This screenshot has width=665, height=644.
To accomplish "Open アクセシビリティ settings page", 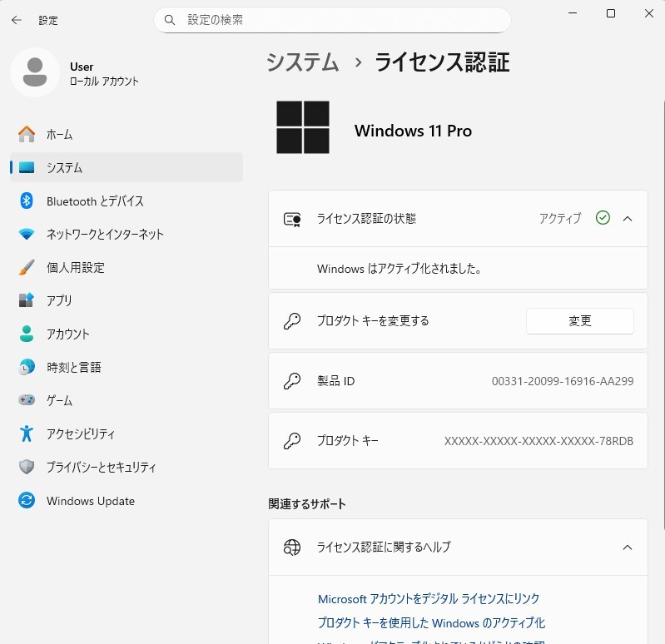I will coord(127,433).
